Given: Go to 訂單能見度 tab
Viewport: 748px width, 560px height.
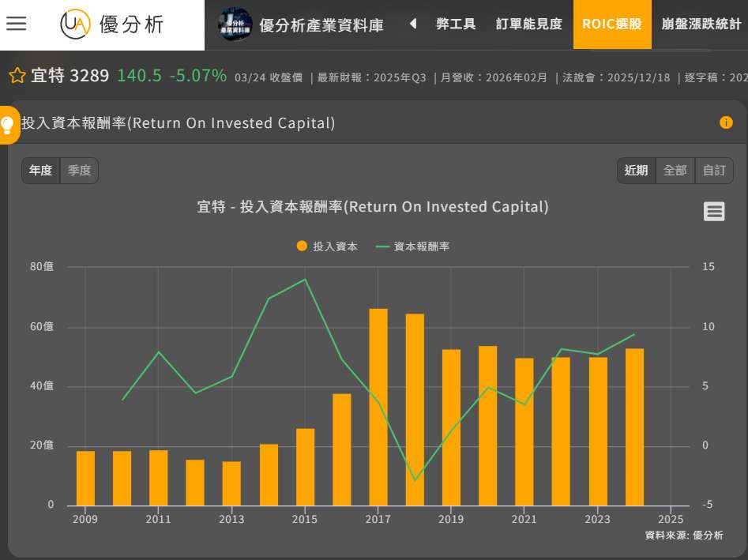Looking at the screenshot, I should [529, 24].
